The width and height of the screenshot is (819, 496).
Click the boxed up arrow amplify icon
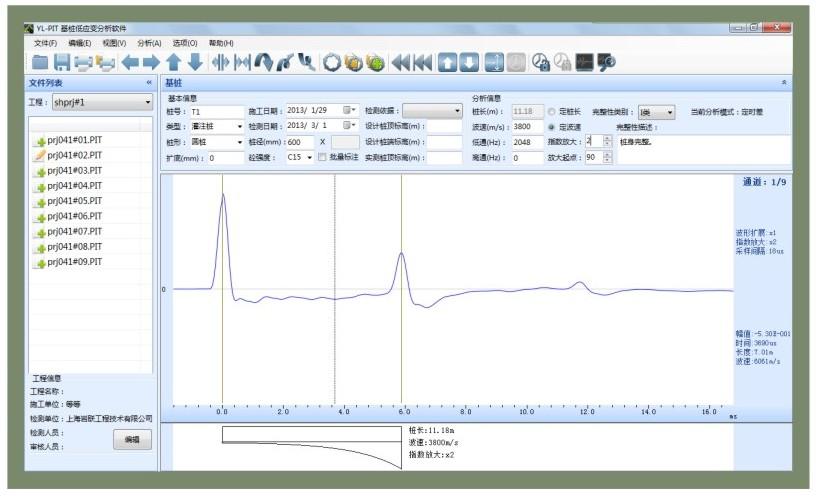pyautogui.click(x=447, y=63)
